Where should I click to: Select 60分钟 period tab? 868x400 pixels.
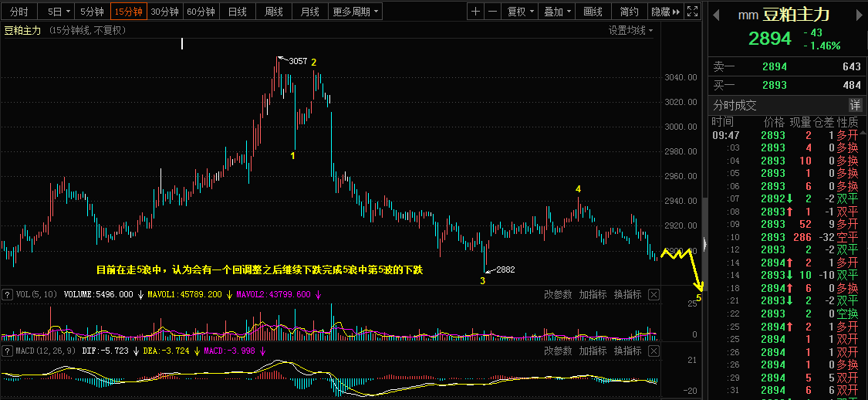[x=201, y=11]
